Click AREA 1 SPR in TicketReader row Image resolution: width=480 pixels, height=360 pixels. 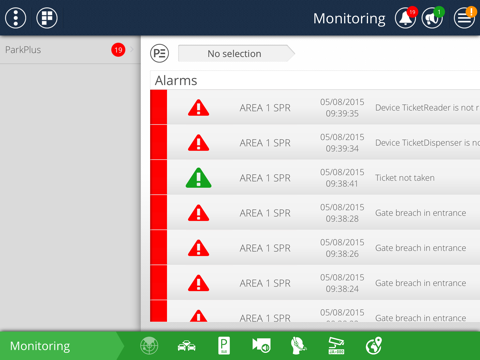click(265, 108)
